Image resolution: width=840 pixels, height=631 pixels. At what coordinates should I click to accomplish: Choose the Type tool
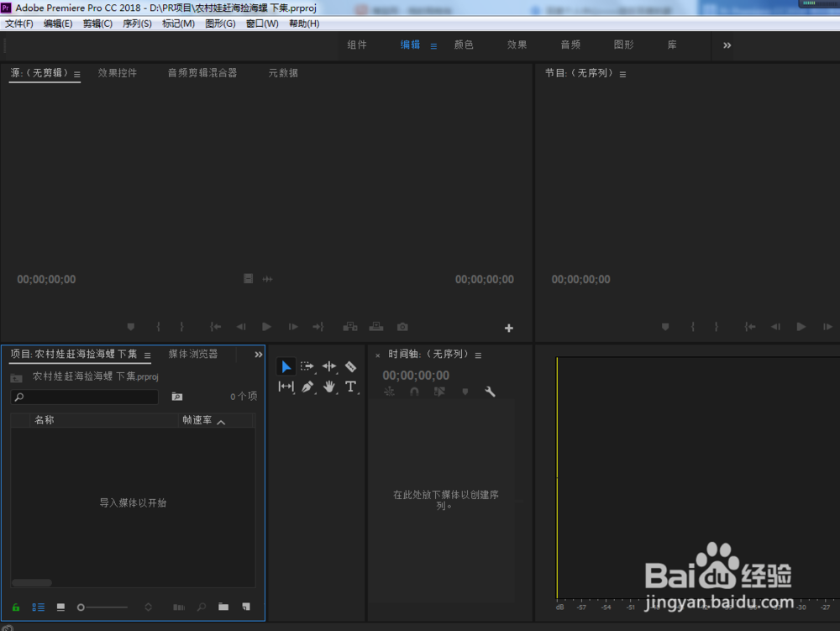pyautogui.click(x=350, y=386)
